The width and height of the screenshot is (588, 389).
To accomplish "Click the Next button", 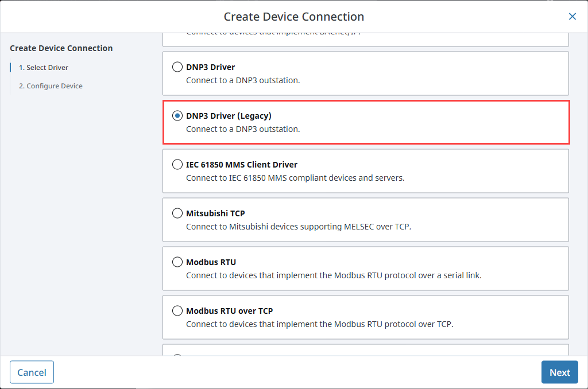I will click(559, 372).
